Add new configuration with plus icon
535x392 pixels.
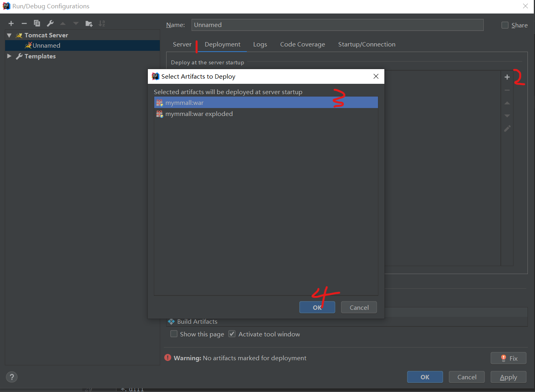[x=11, y=23]
